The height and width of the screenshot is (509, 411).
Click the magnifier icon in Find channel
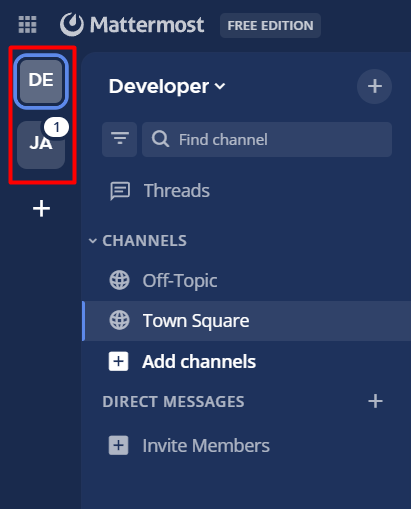pos(161,139)
